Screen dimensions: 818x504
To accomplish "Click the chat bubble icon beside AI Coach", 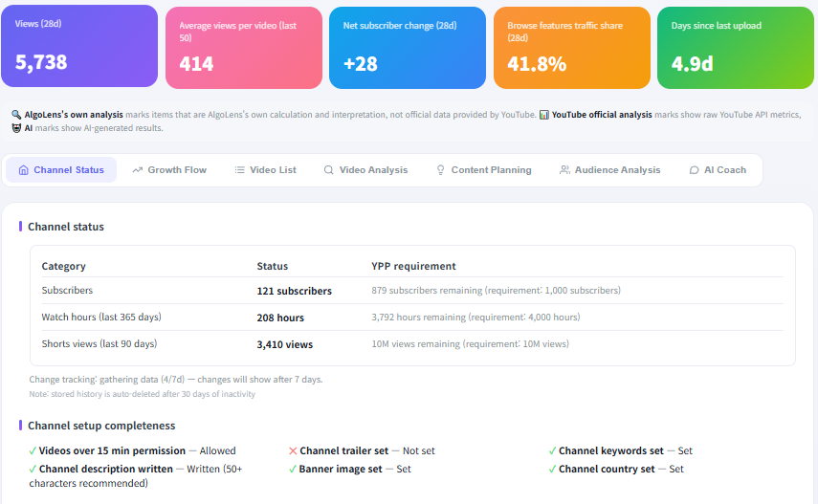I will [694, 170].
